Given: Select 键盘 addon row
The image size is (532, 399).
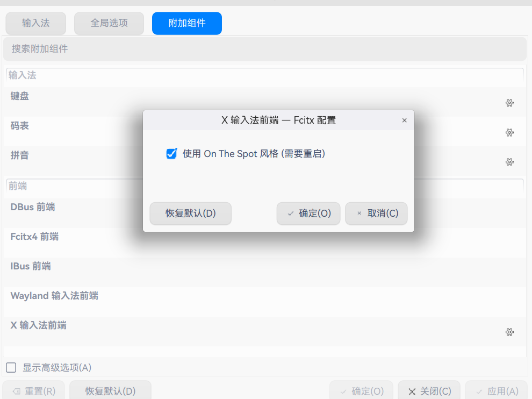Looking at the screenshot, I should tap(264, 102).
